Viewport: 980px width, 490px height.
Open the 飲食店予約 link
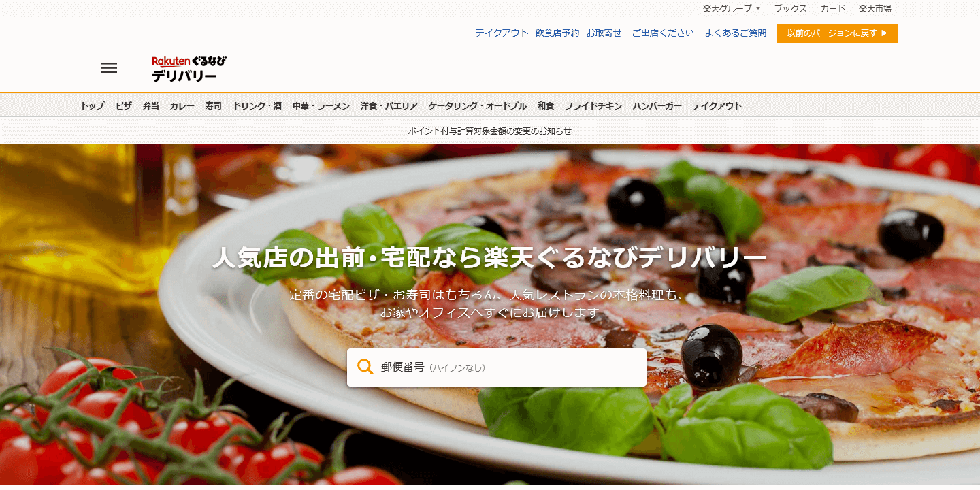point(557,33)
